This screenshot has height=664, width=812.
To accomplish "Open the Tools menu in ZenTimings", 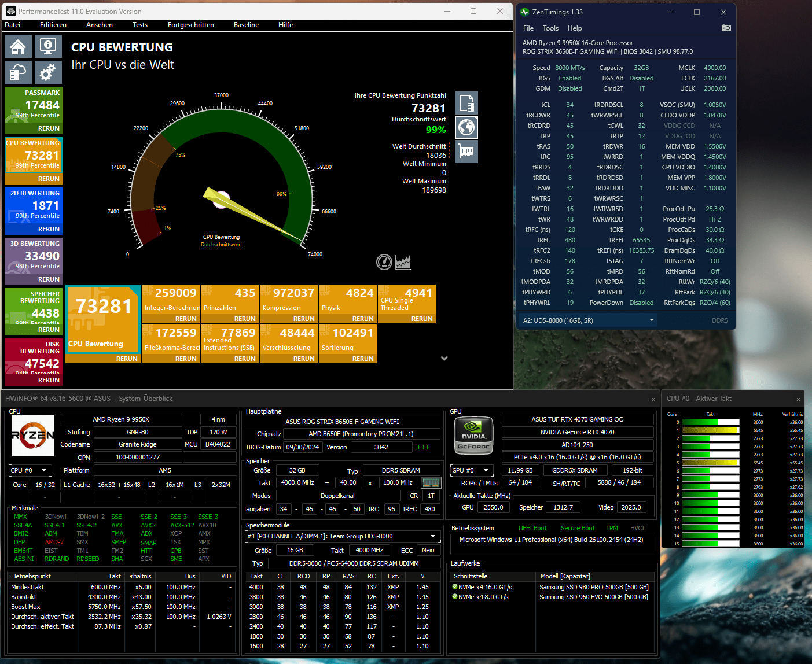I will click(550, 28).
